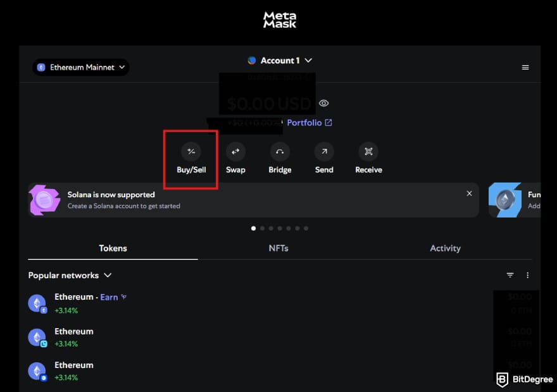This screenshot has width=557, height=392.
Task: Open the Ethereum · Earn token row
Action: point(280,303)
